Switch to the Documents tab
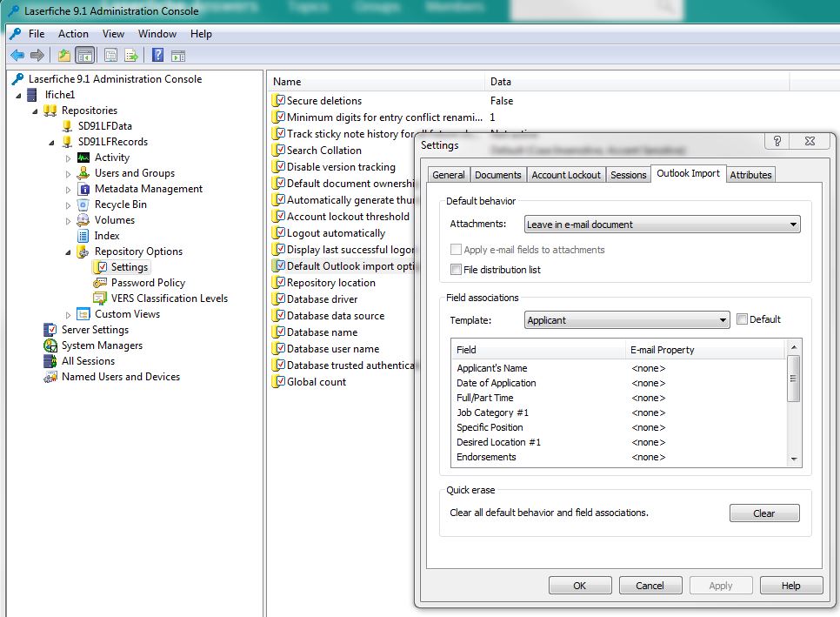The height and width of the screenshot is (617, 840). click(497, 175)
